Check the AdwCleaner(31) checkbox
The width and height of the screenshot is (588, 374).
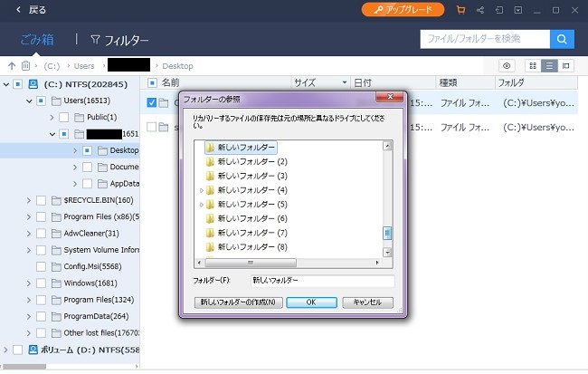tap(41, 234)
